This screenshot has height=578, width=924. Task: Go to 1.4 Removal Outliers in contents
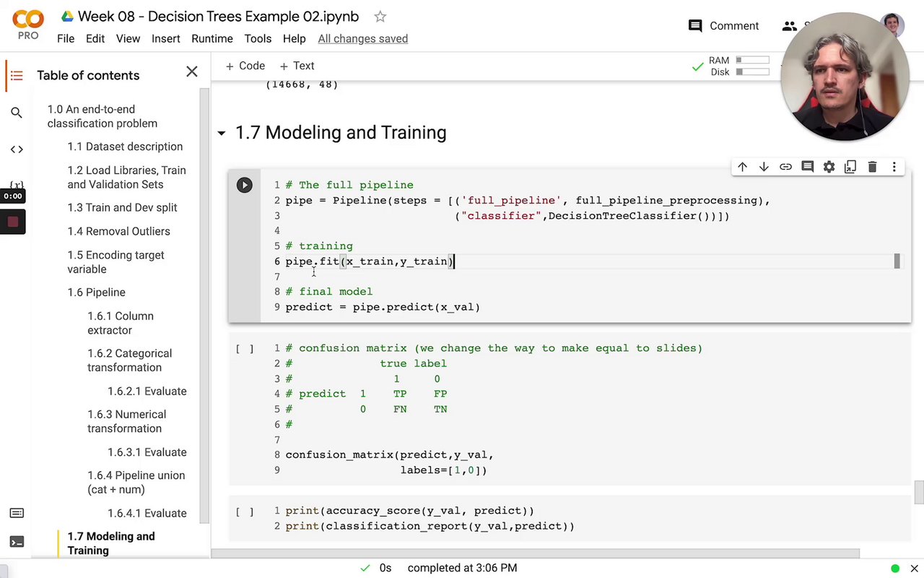pyautogui.click(x=118, y=231)
